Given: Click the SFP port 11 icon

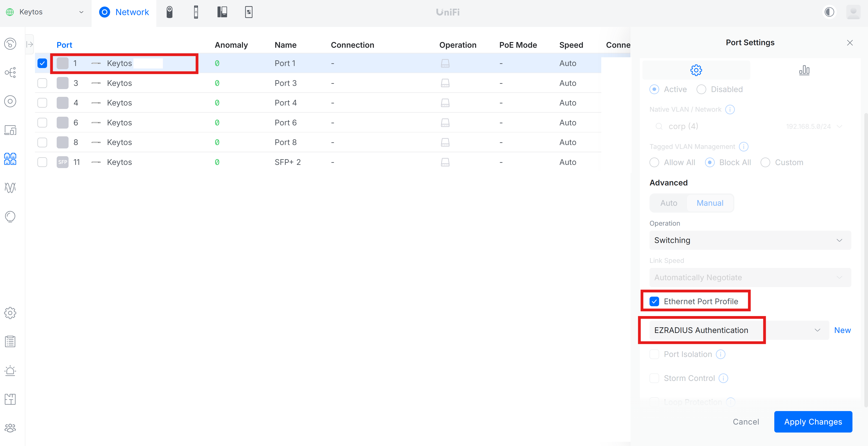Looking at the screenshot, I should (x=62, y=162).
